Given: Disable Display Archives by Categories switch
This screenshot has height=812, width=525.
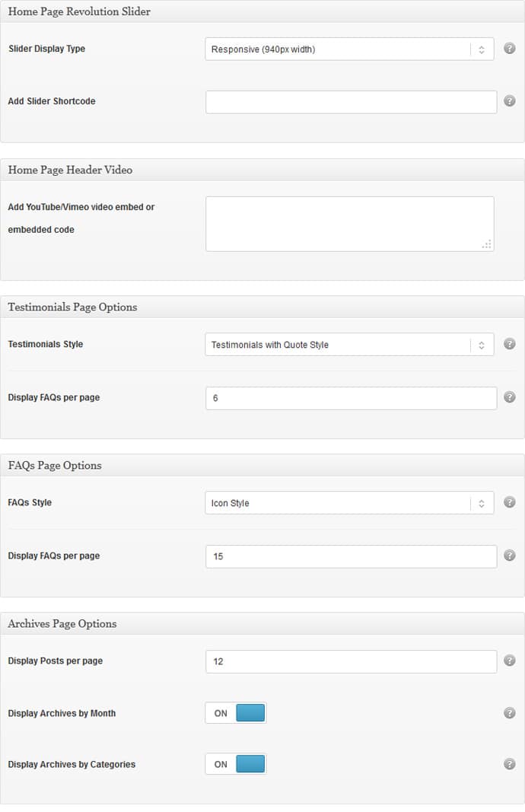Looking at the screenshot, I should click(x=236, y=764).
